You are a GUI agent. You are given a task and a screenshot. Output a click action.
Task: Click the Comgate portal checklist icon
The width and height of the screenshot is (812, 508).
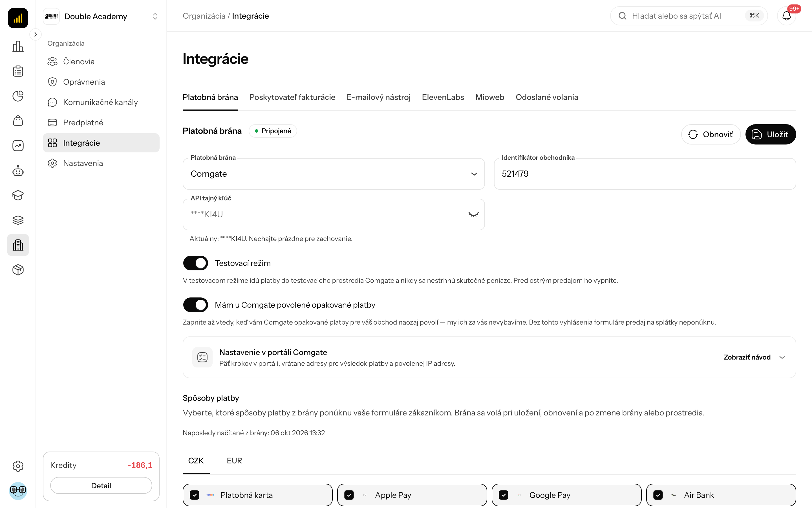click(x=202, y=357)
